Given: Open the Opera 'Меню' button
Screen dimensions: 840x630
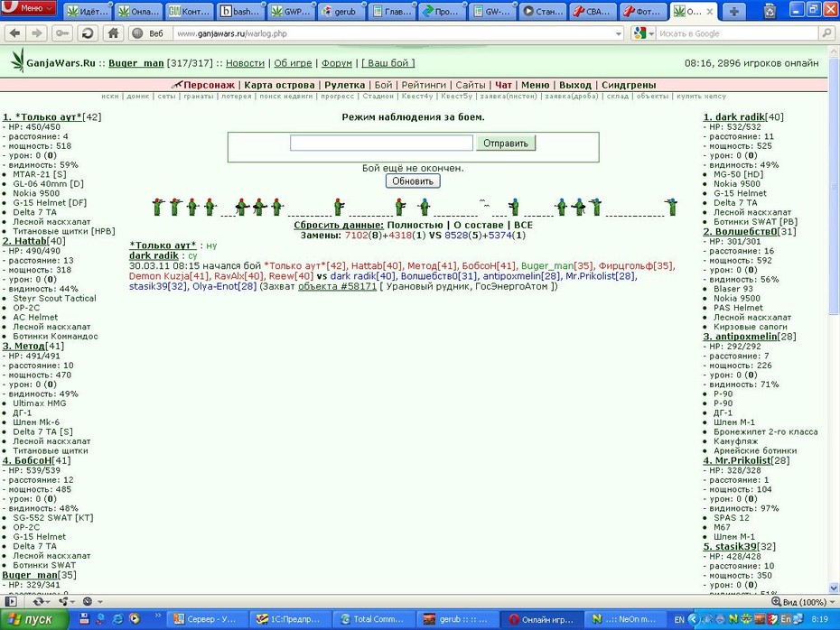Looking at the screenshot, I should coord(28,8).
